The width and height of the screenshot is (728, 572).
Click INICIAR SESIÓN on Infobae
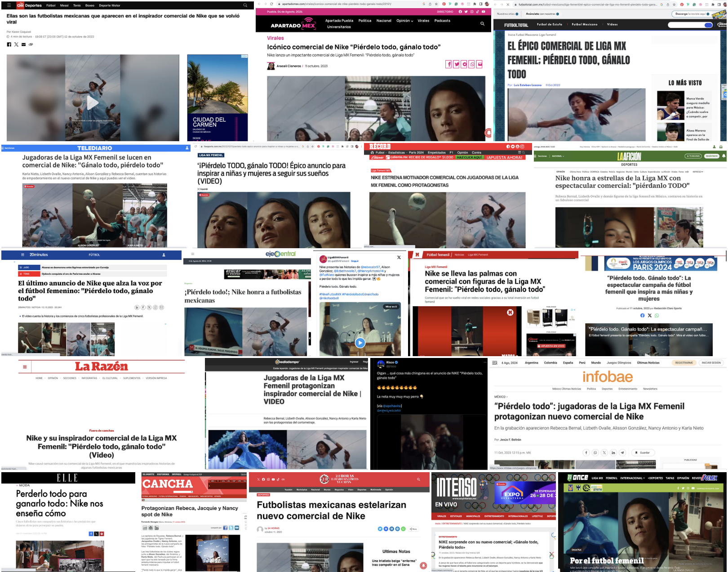tap(711, 362)
